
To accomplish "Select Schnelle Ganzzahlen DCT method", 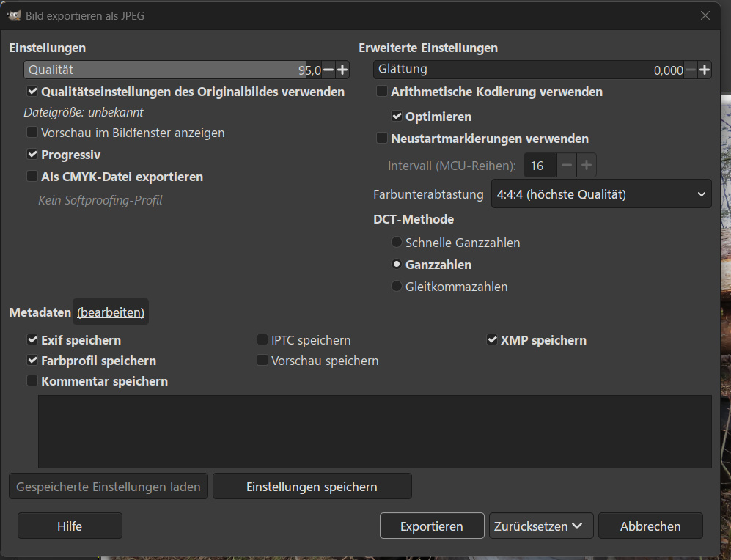I will 397,243.
